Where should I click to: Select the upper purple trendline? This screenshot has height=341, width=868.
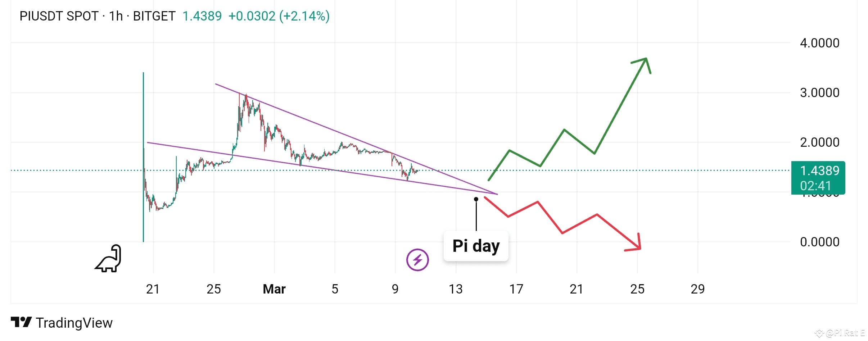[x=356, y=140]
